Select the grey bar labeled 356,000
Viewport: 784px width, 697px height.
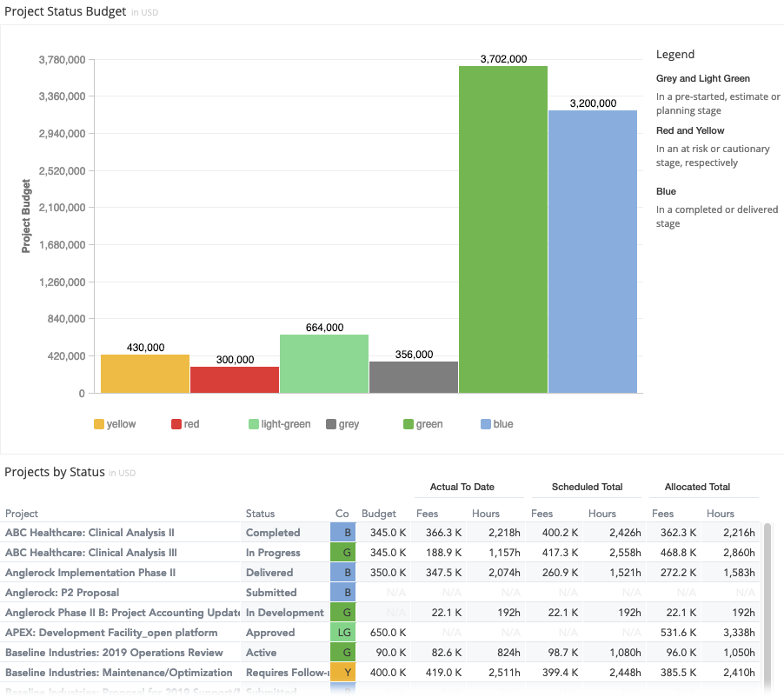pos(414,377)
